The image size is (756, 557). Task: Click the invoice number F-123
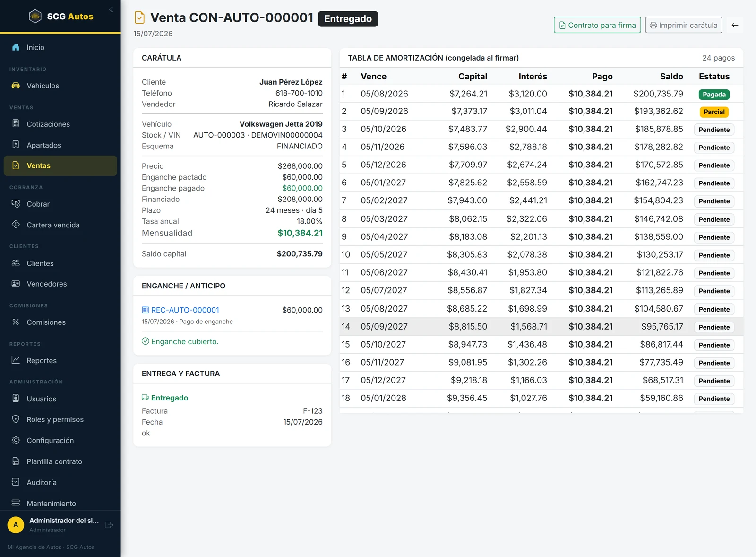coord(313,411)
